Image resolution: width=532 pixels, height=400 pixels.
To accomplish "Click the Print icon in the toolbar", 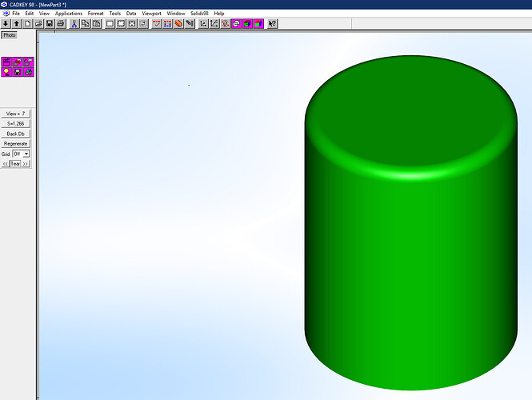I will click(x=61, y=24).
